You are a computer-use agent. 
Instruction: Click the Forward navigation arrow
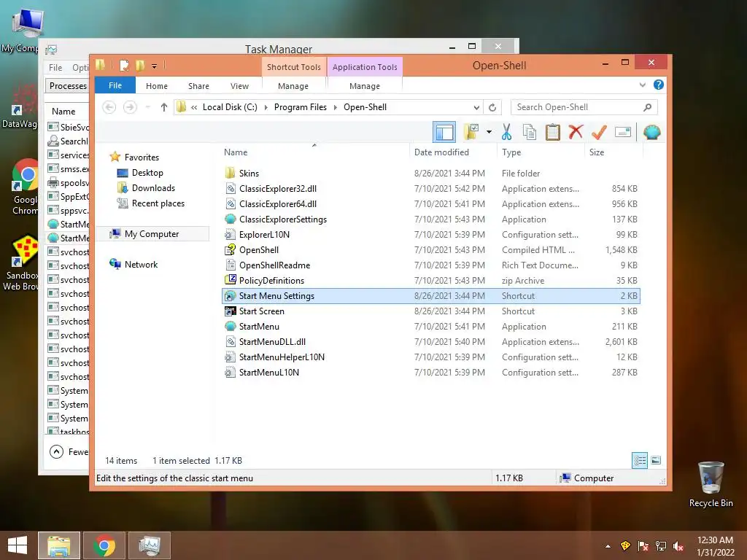pyautogui.click(x=130, y=107)
